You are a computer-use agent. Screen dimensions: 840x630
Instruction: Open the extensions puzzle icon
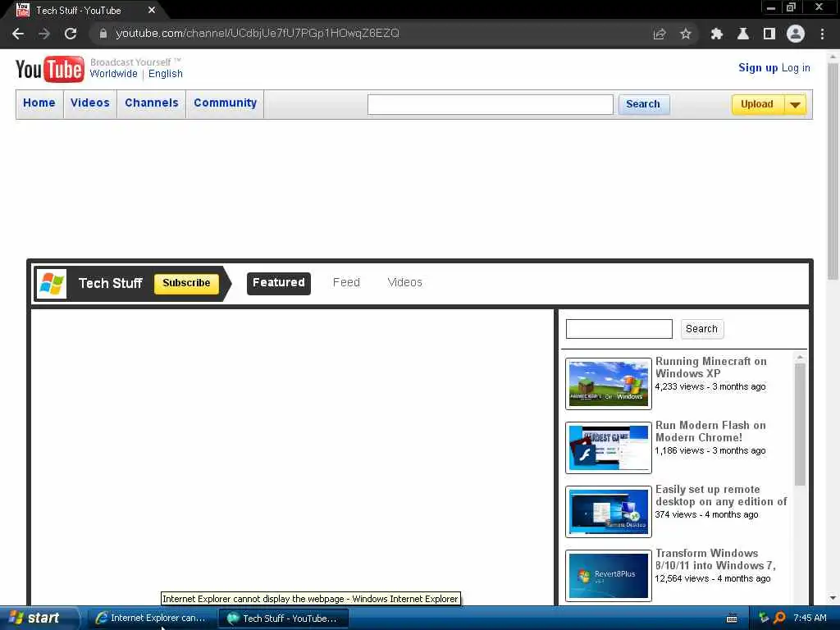[x=716, y=34]
